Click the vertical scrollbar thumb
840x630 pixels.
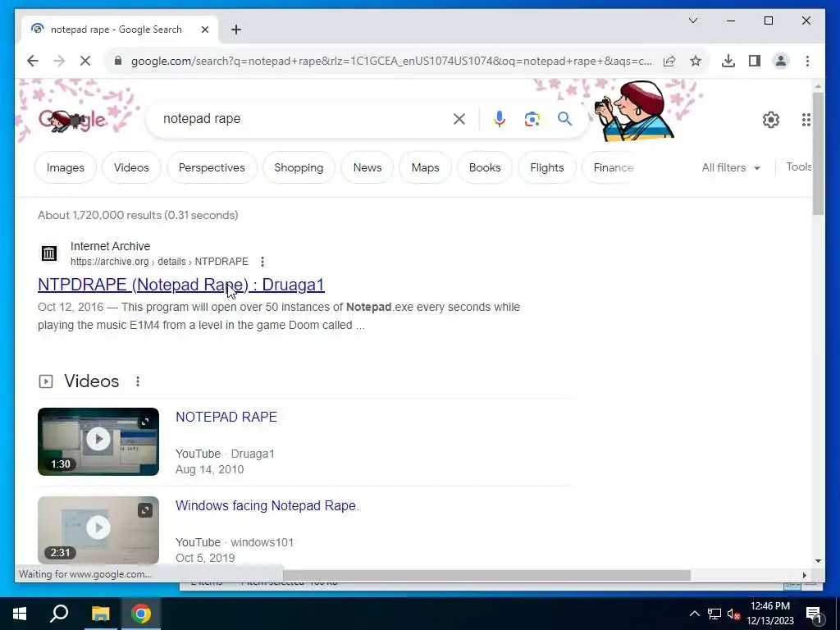[x=818, y=153]
